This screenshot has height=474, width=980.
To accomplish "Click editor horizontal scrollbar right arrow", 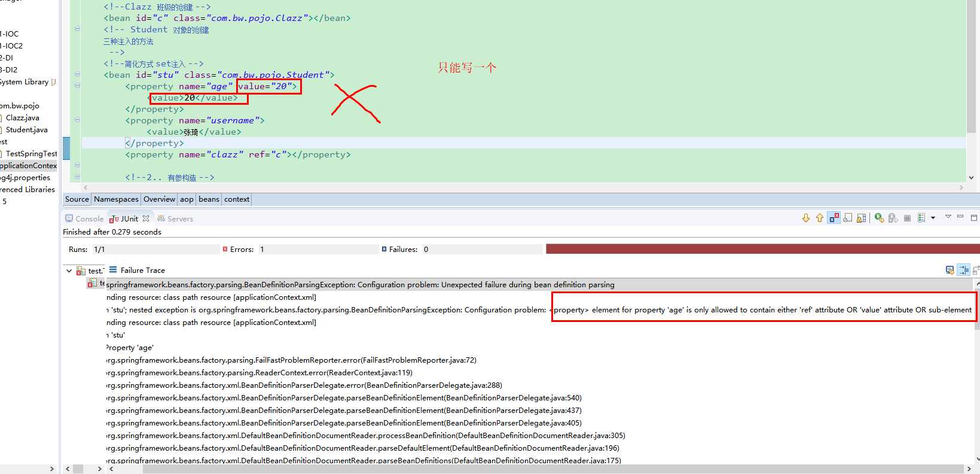I will click(961, 187).
